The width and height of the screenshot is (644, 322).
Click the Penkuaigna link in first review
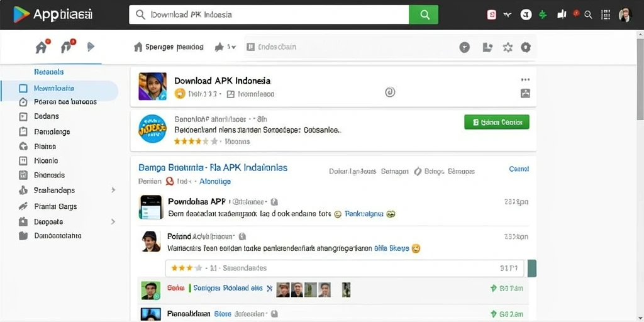click(x=364, y=214)
